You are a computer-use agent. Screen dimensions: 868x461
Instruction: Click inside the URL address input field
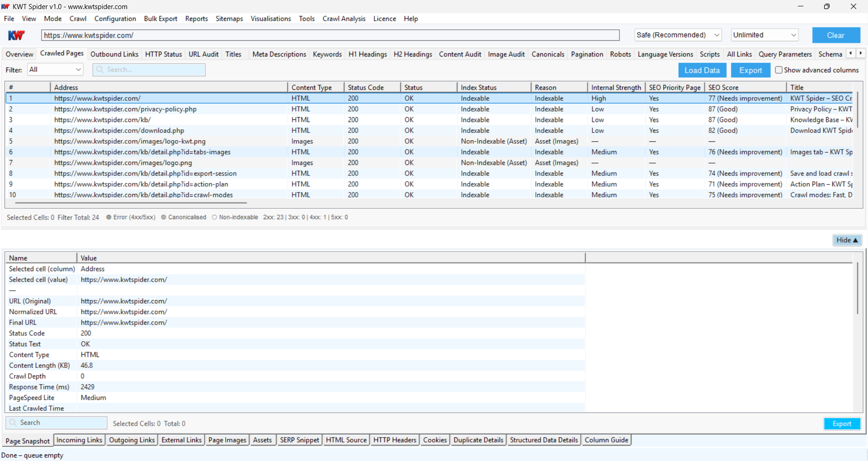click(x=316, y=35)
